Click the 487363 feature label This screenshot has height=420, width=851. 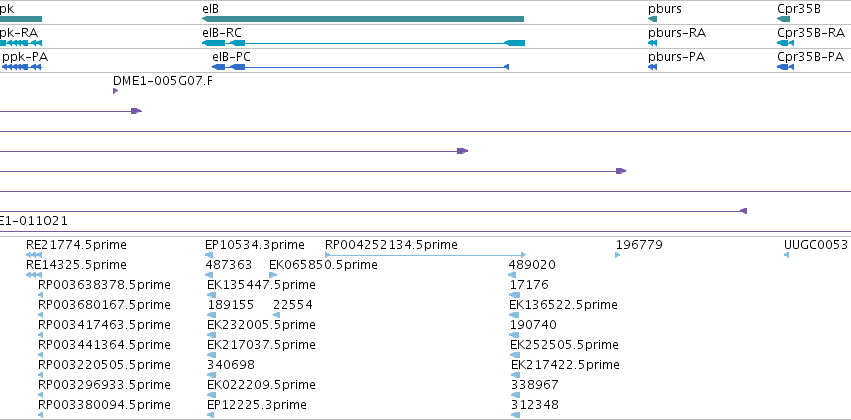click(x=229, y=265)
